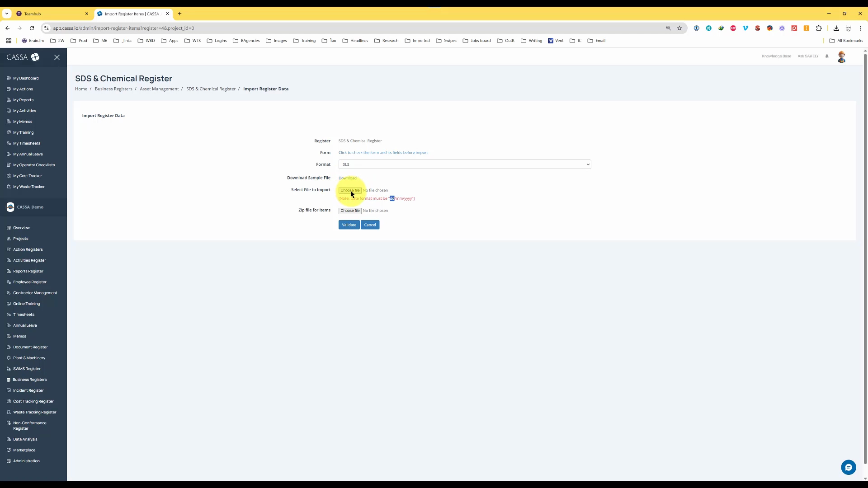Bookmark this page with star icon
868x488 pixels.
[679, 28]
